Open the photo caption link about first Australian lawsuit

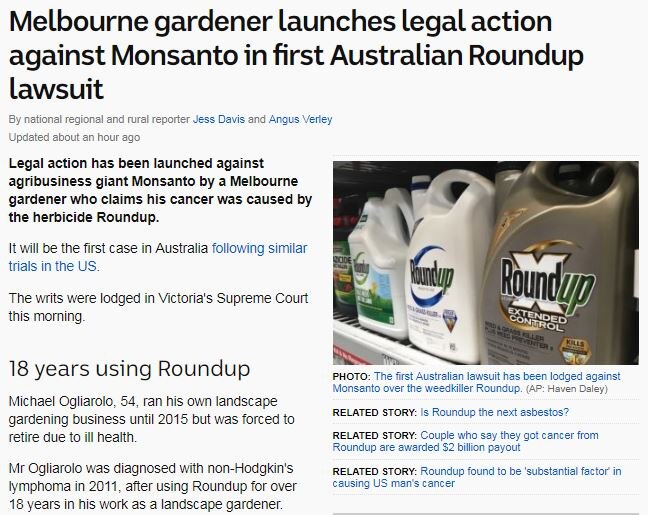(x=476, y=382)
